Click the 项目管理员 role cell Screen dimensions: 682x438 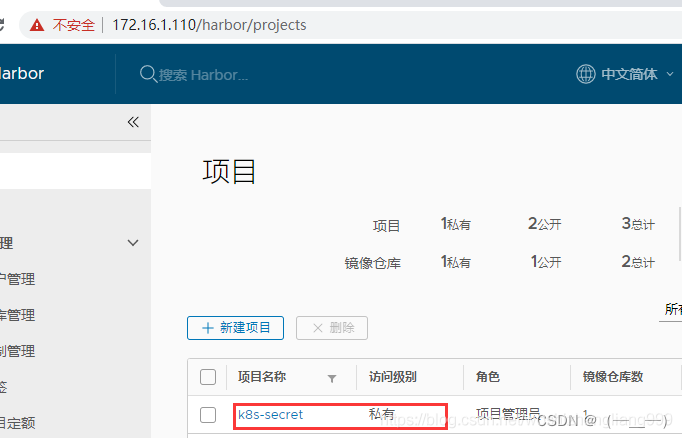(508, 414)
